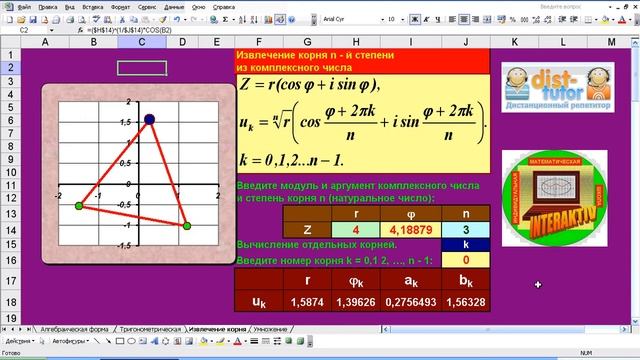Open the Undo history dropdown arrow
This screenshot has width=640, height=360.
185,20
